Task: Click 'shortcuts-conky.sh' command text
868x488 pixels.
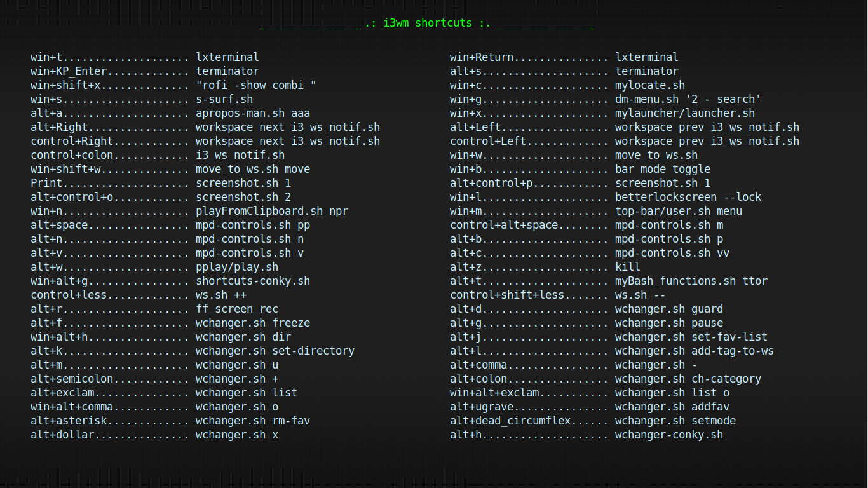Action: (x=253, y=281)
